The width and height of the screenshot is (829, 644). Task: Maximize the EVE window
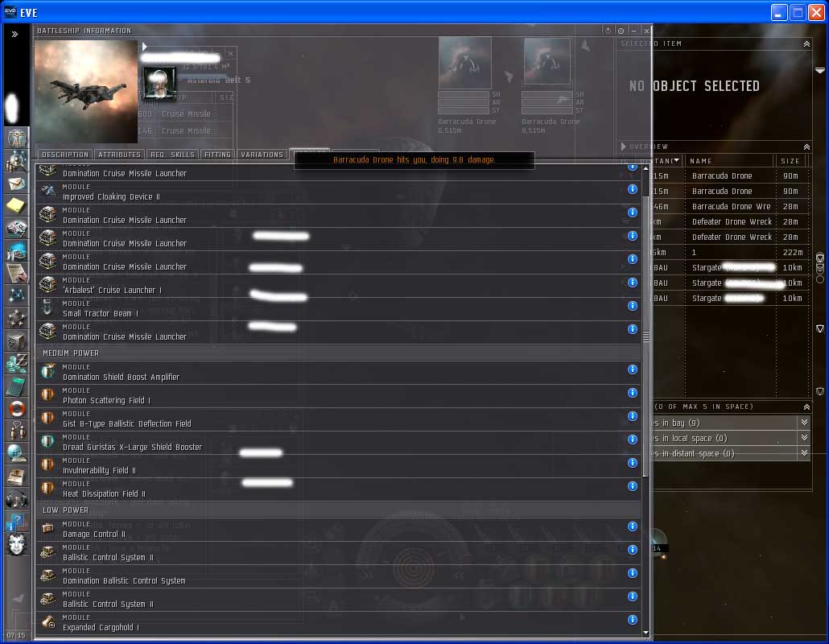point(798,13)
